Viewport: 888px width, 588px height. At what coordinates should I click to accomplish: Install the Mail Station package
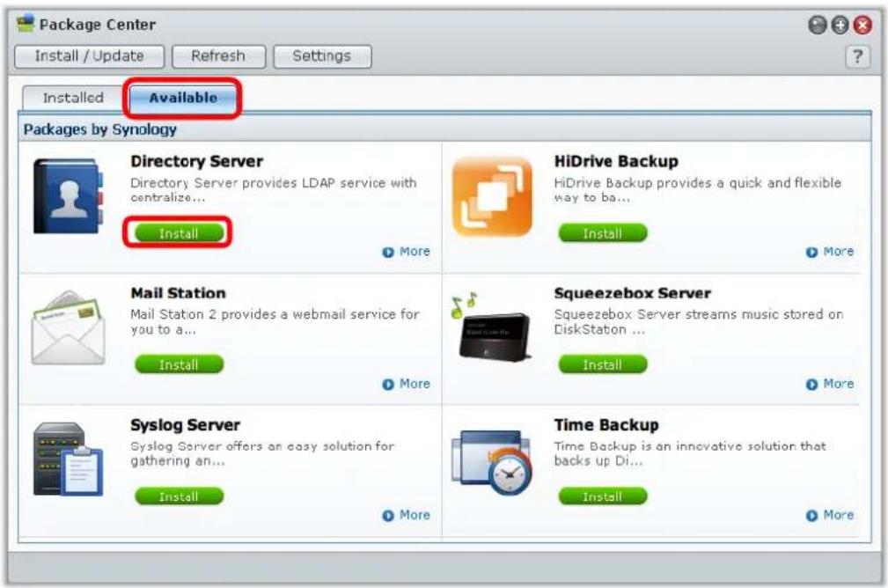[179, 364]
